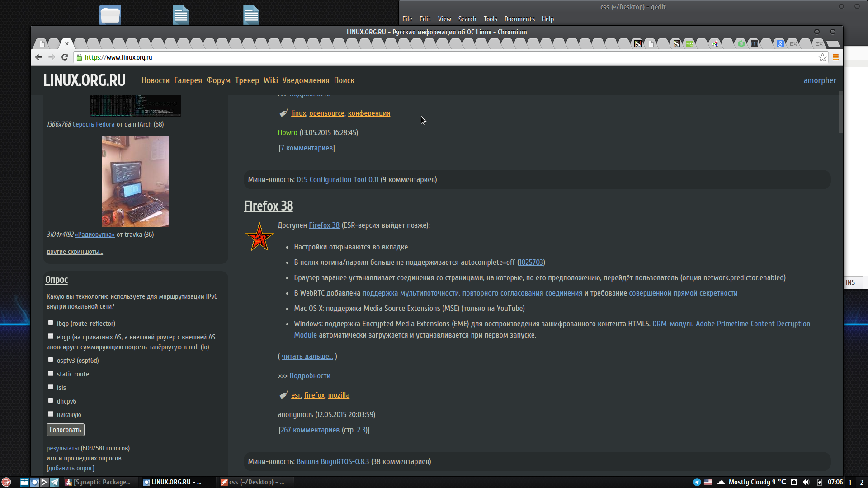Select the dhcpv6 checkbox in the poll

[51, 401]
